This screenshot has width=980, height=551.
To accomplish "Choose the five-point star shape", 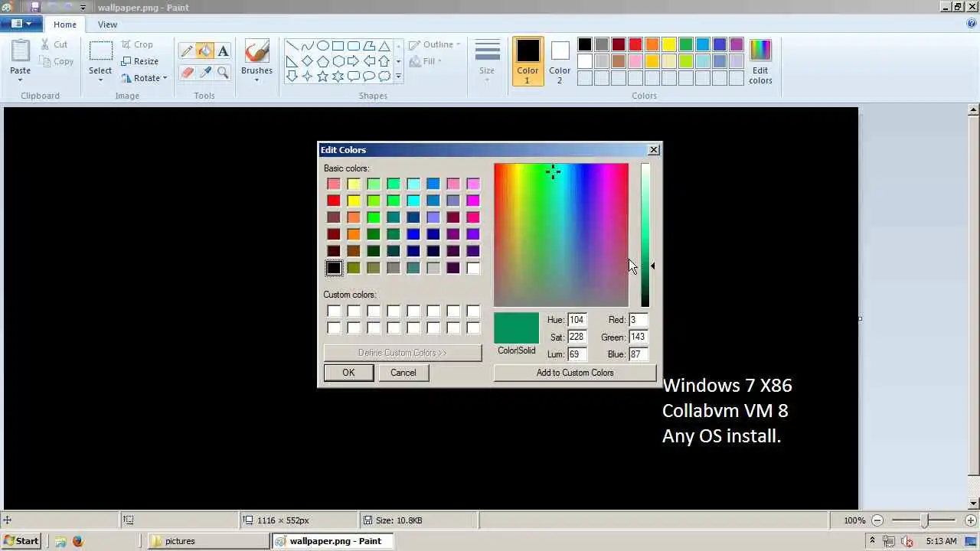I will 322,77.
